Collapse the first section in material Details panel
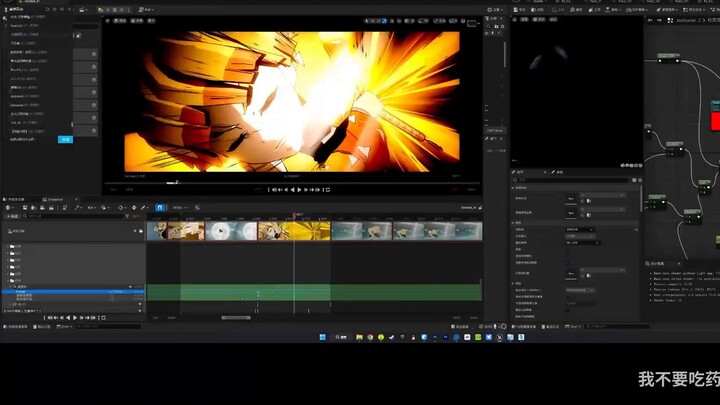Viewport: 720px width, 405px height. (513, 188)
